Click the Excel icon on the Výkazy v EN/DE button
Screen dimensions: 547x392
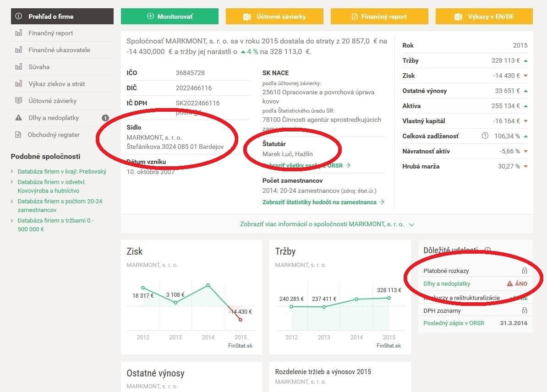click(458, 17)
